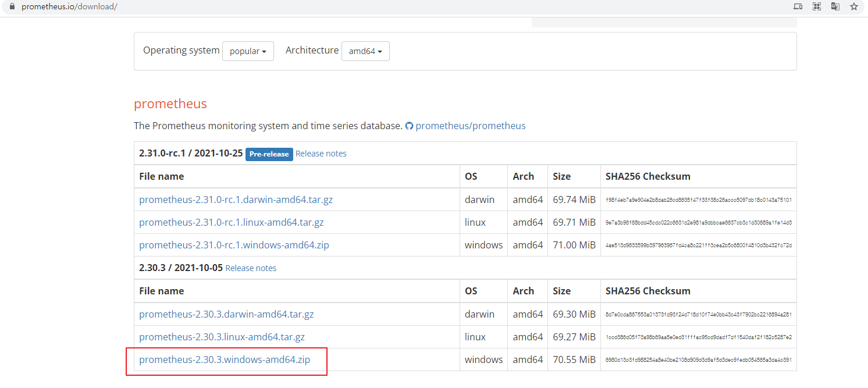The width and height of the screenshot is (868, 388).
Task: Click the checksum starting with 1ccd386d
Action: click(x=699, y=337)
